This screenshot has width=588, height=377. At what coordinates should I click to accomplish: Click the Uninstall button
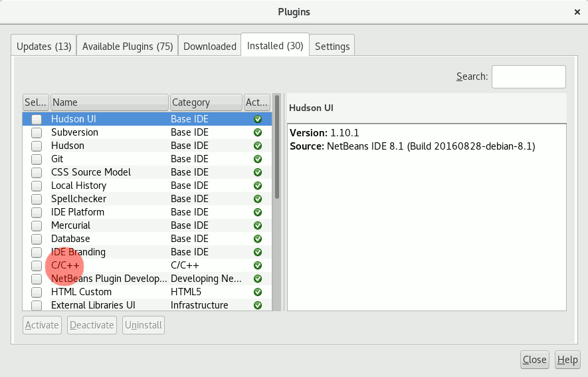coord(144,325)
